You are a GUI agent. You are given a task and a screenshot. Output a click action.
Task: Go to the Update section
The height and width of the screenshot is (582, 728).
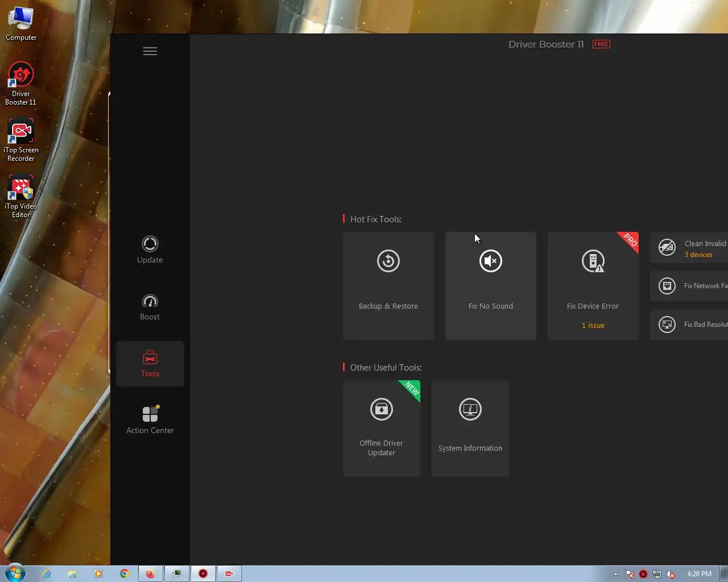150,250
